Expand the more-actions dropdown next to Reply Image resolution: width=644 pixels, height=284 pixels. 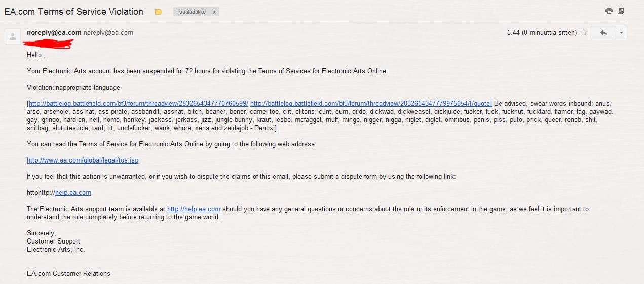(621, 33)
